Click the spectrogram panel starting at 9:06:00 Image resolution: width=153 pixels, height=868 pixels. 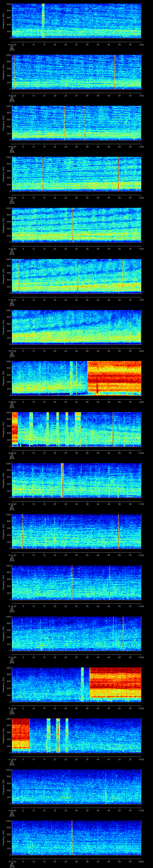pos(77,276)
